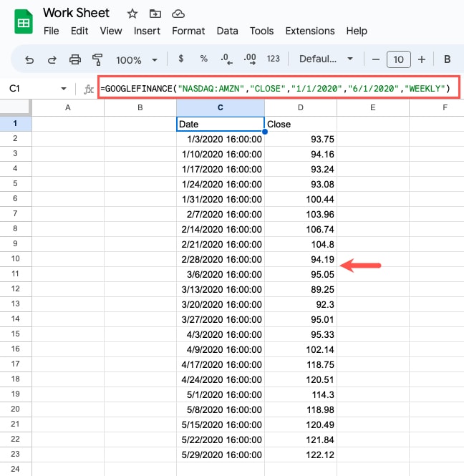Open the Default font dropdown

click(326, 59)
